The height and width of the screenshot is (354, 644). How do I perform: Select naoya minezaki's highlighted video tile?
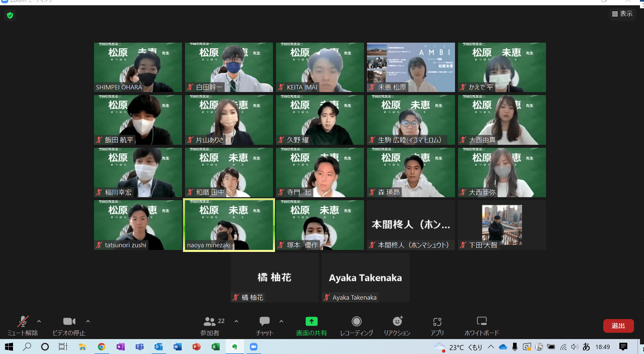point(229,225)
